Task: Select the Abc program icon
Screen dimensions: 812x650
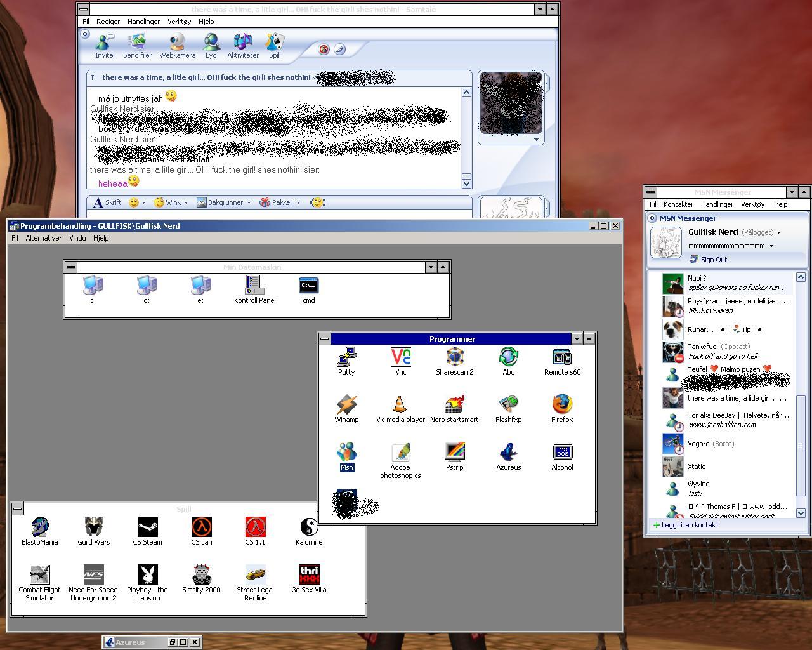Action: 508,361
